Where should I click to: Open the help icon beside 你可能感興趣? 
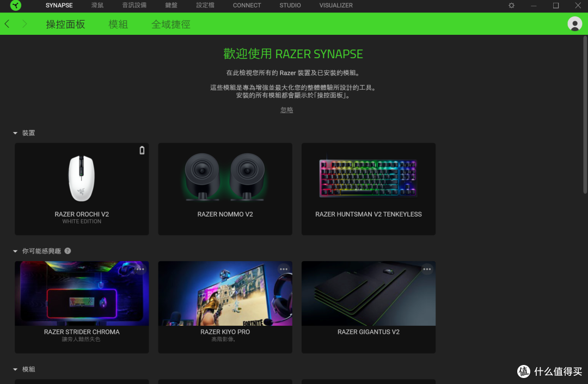[x=68, y=251]
